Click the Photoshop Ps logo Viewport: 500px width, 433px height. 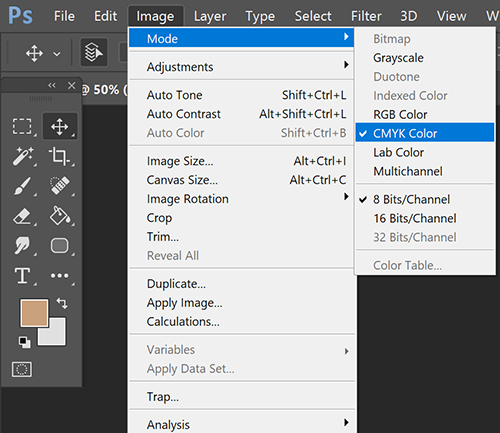point(21,16)
